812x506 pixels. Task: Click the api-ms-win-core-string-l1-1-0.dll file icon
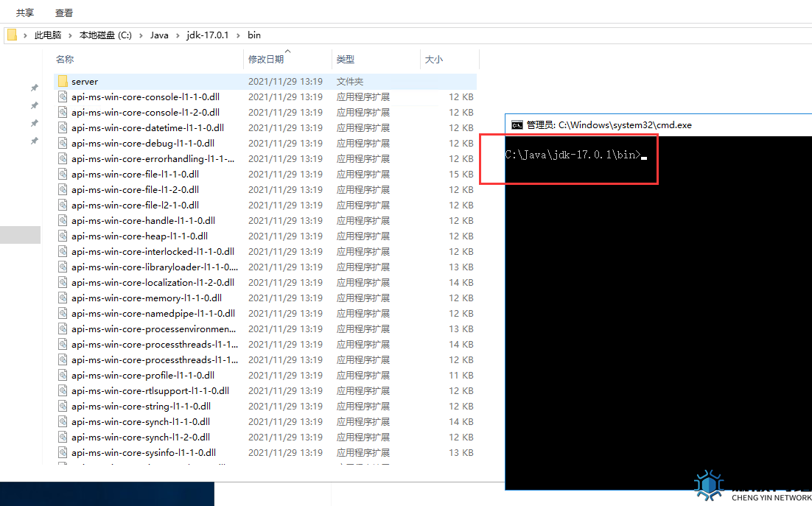[x=63, y=407]
